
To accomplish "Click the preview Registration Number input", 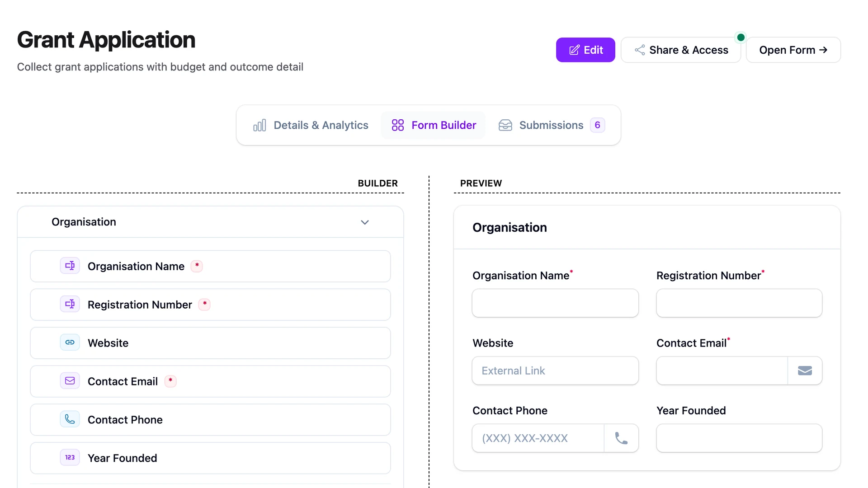I will tap(739, 303).
